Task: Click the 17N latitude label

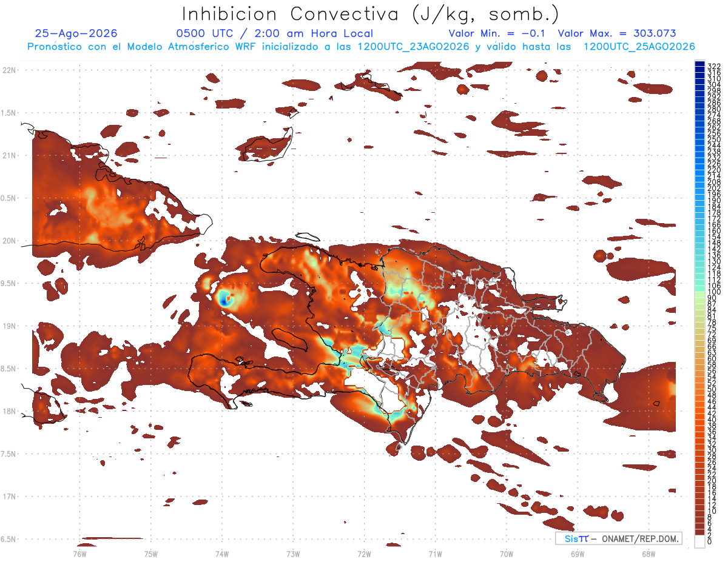Action: tap(9, 497)
